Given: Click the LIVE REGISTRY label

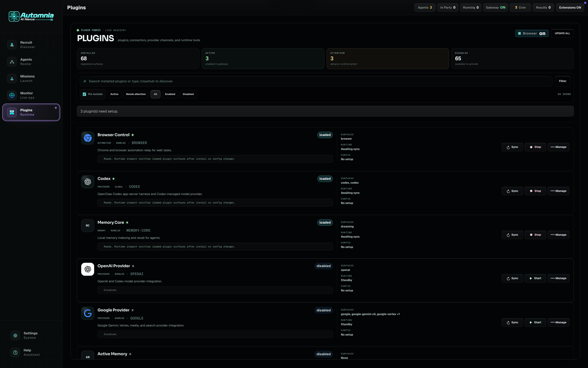Looking at the screenshot, I should 116,30.
